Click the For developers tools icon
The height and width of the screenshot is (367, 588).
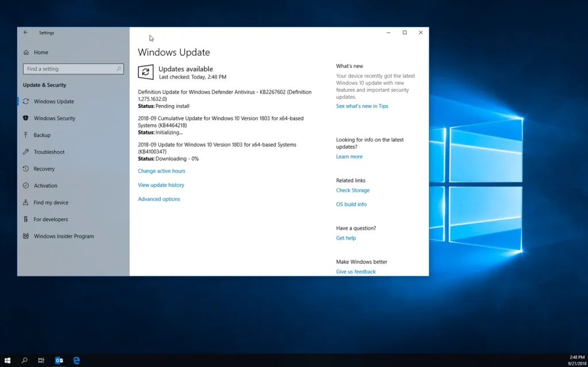coord(26,219)
